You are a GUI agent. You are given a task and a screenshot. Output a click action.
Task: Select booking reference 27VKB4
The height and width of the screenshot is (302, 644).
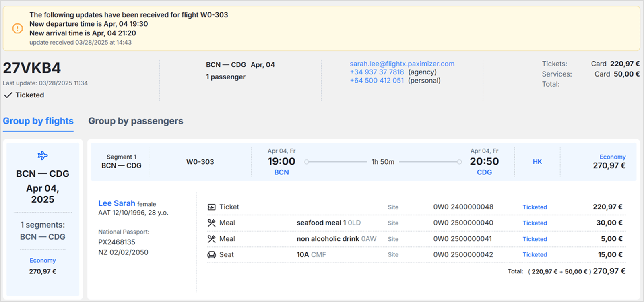[32, 68]
